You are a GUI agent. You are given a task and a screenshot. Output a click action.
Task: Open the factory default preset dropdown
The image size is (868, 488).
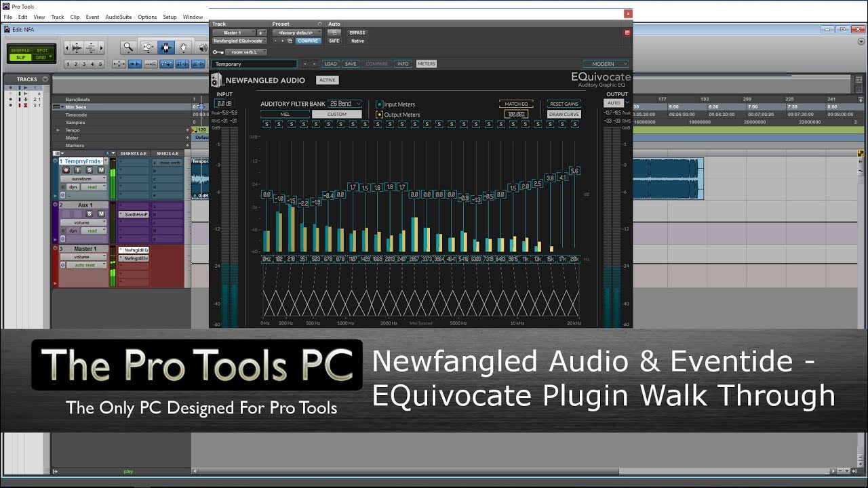tap(297, 33)
